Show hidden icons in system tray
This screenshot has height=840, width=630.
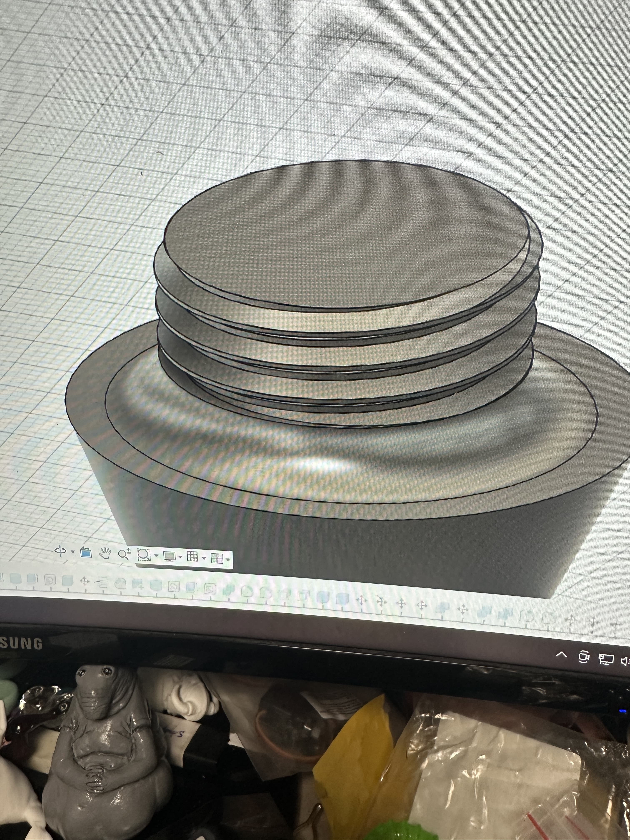coord(561,655)
